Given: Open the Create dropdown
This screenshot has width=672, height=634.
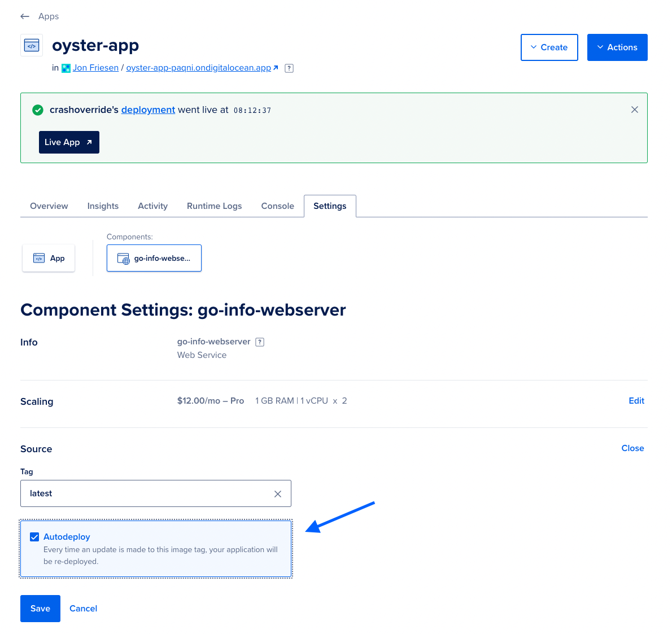Looking at the screenshot, I should click(549, 47).
